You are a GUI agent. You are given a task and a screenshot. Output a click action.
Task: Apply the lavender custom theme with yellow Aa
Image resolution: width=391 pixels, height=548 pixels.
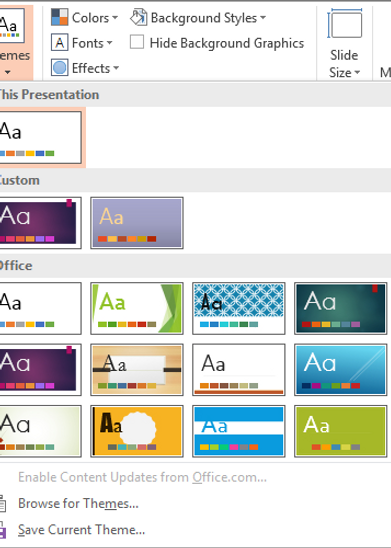137,223
